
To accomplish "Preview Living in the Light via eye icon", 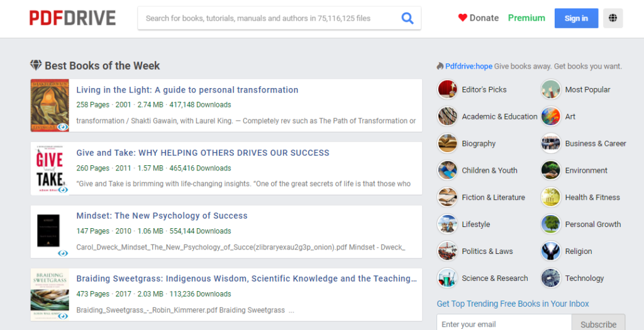I will (63, 127).
